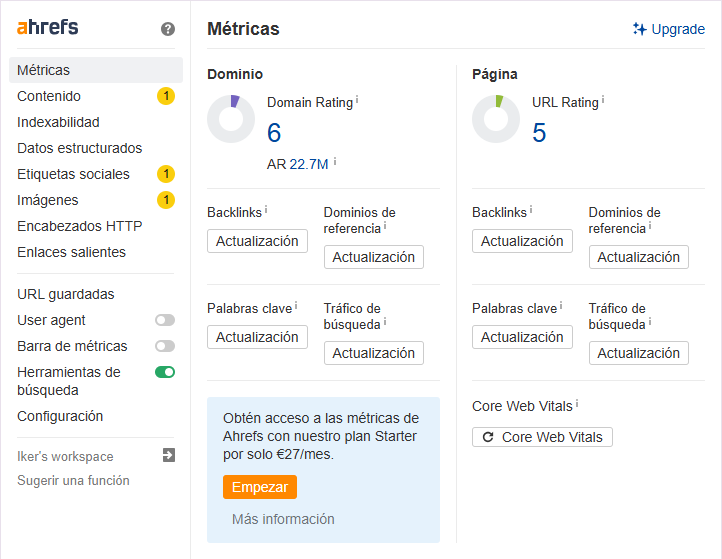This screenshot has height=559, width=722.
Task: Click the AR value 22.7M
Action: [x=309, y=164]
